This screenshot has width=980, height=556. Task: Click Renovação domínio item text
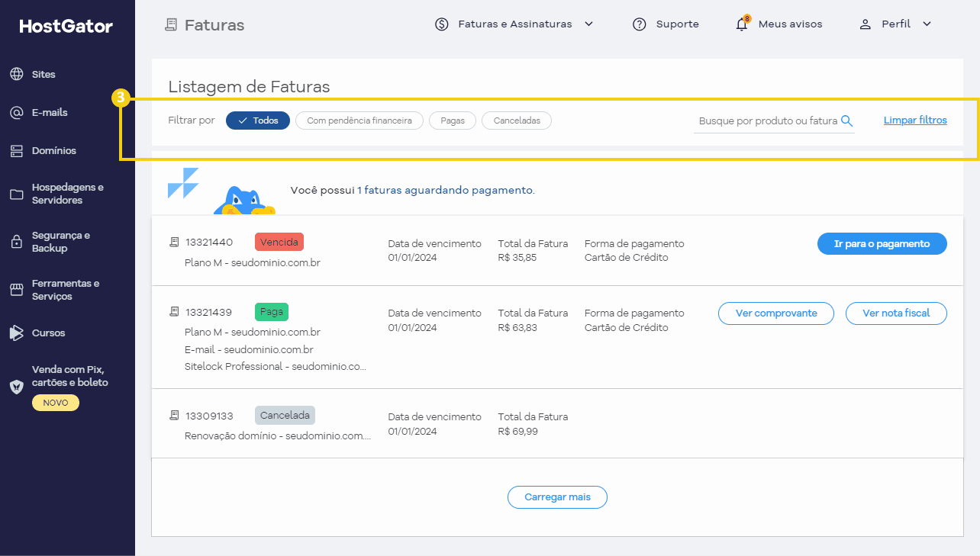(x=278, y=436)
